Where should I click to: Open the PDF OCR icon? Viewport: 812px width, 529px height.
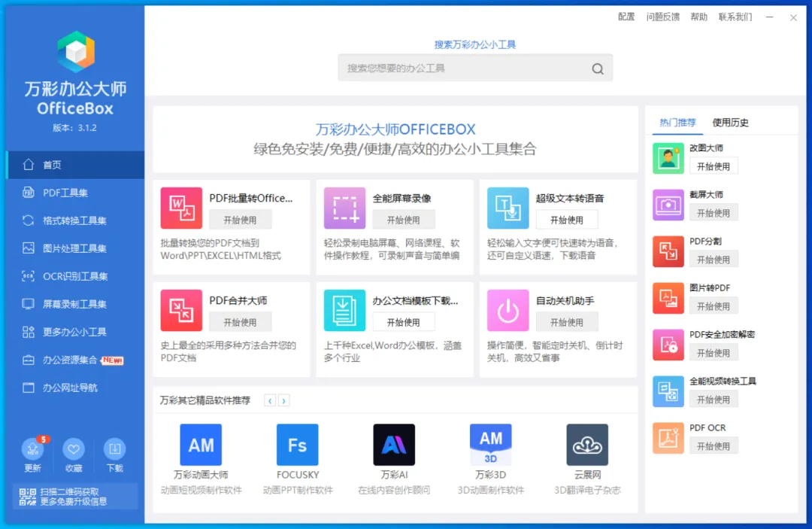click(668, 438)
